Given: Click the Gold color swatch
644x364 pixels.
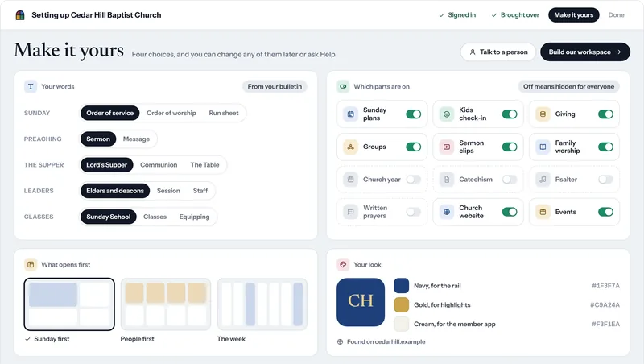Looking at the screenshot, I should (x=401, y=305).
